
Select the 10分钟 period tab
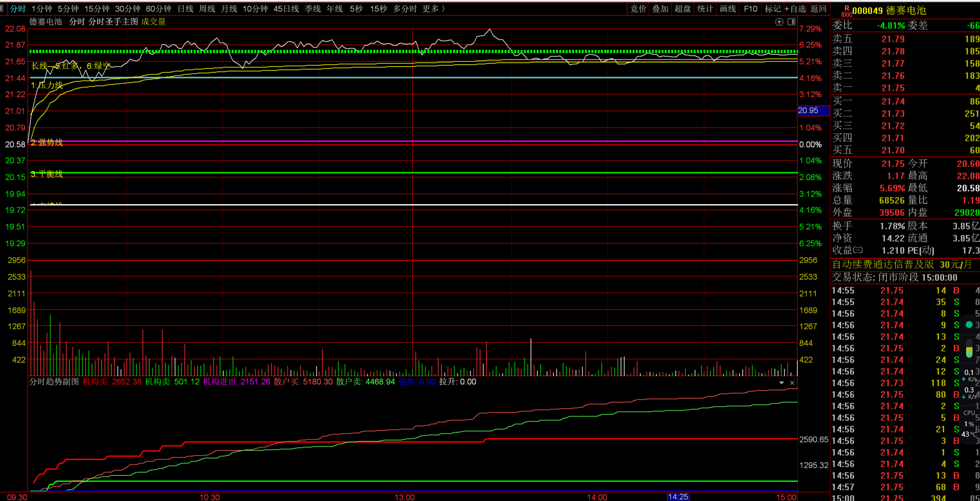pyautogui.click(x=255, y=9)
